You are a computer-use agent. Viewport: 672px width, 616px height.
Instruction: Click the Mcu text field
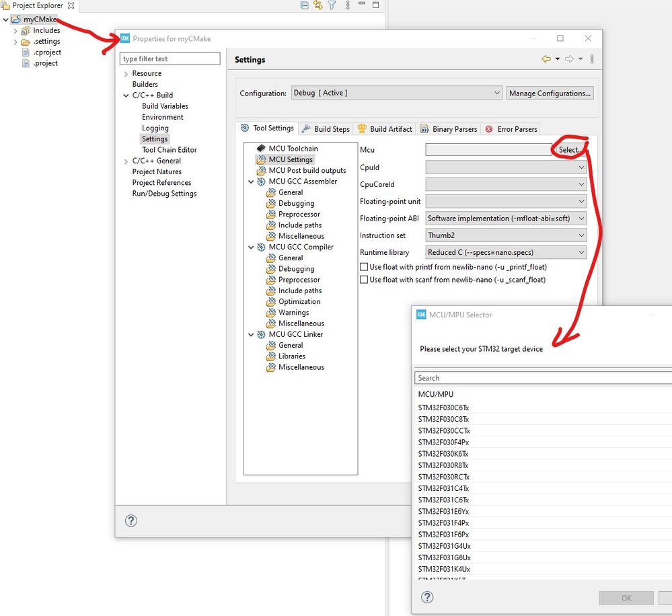click(x=488, y=149)
